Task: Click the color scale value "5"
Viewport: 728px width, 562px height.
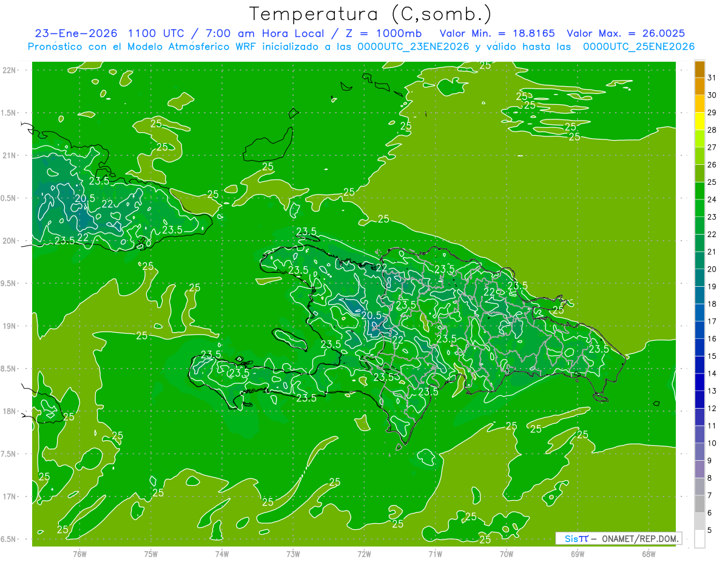Action: pyautogui.click(x=710, y=530)
